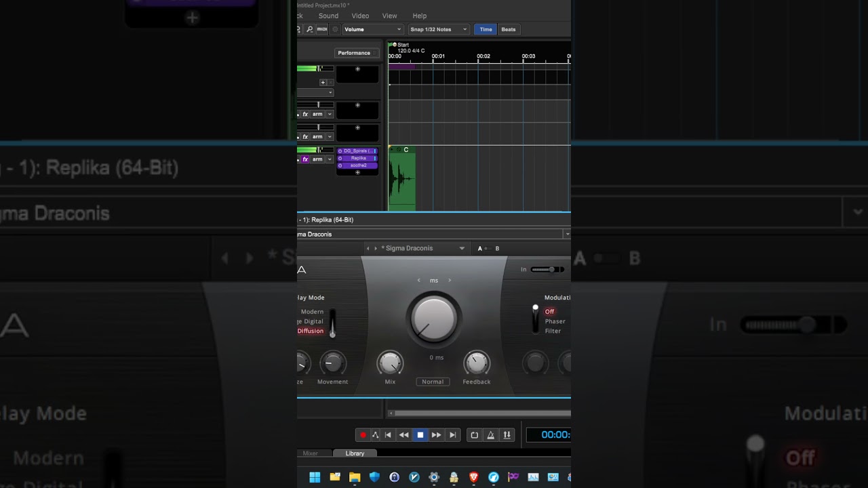
Task: Jump to project end with the transport button
Action: 453,435
